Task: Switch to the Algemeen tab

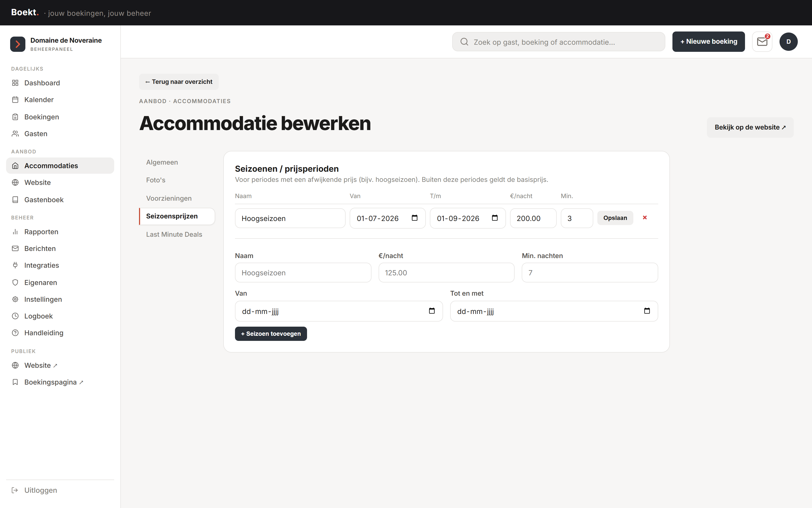Action: click(177, 162)
